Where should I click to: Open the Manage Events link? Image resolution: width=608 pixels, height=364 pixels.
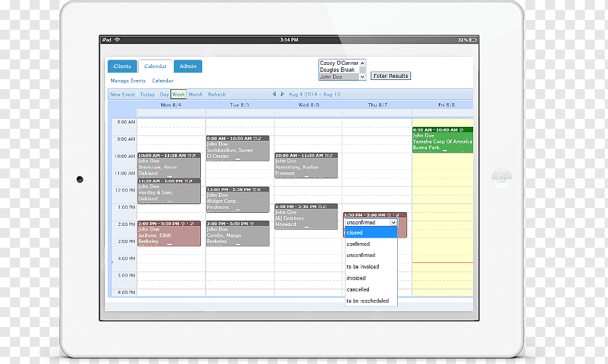pos(128,81)
